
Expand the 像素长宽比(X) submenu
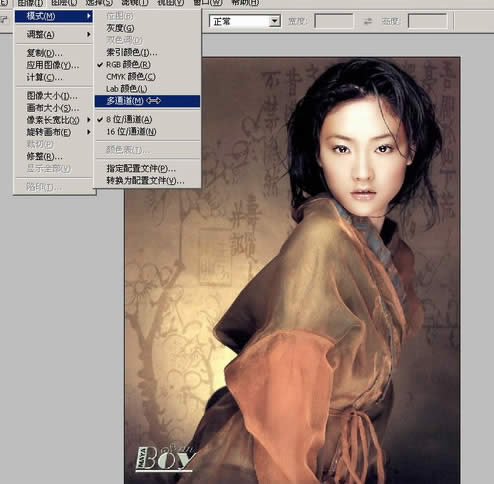coord(53,120)
